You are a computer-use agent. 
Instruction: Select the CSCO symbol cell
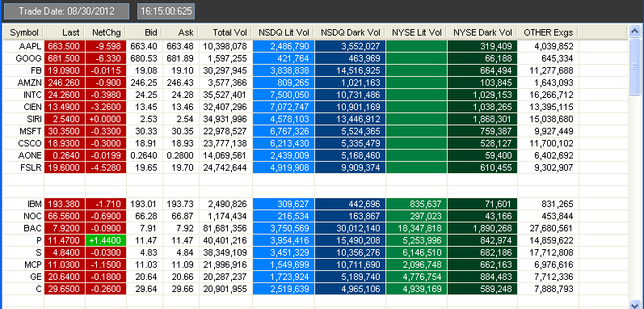[x=23, y=143]
